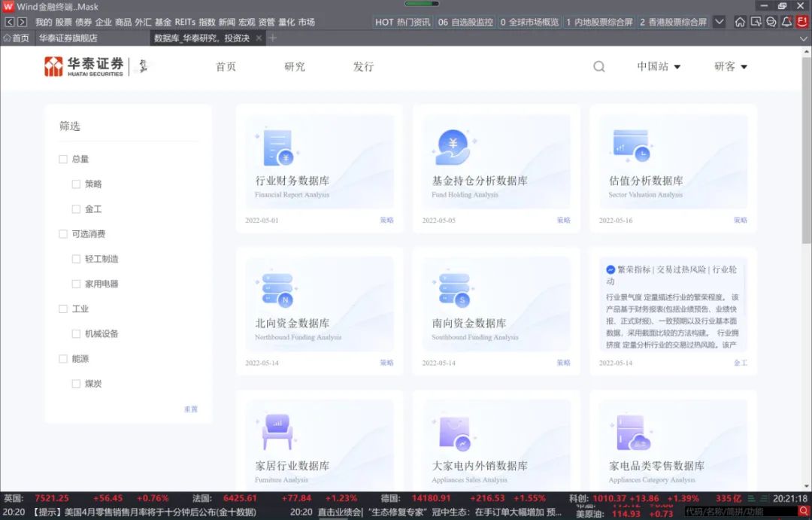Check the 工业 filter checkbox

coord(63,309)
